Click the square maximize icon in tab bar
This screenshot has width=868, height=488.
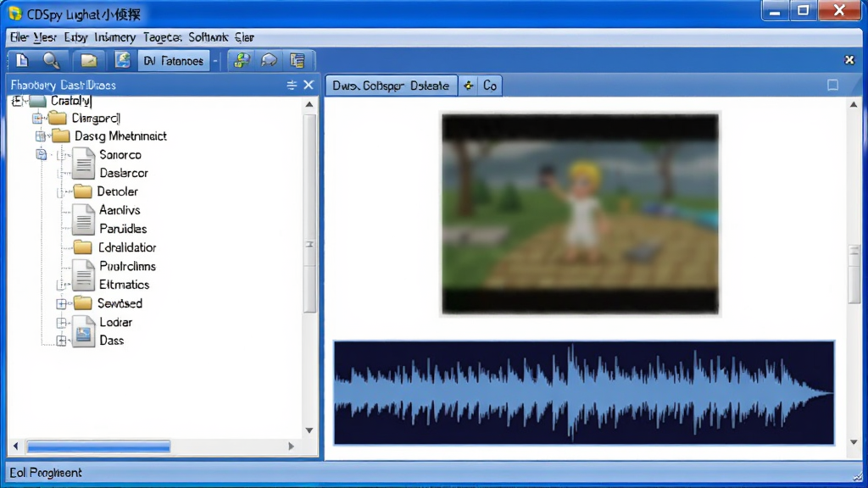[832, 86]
